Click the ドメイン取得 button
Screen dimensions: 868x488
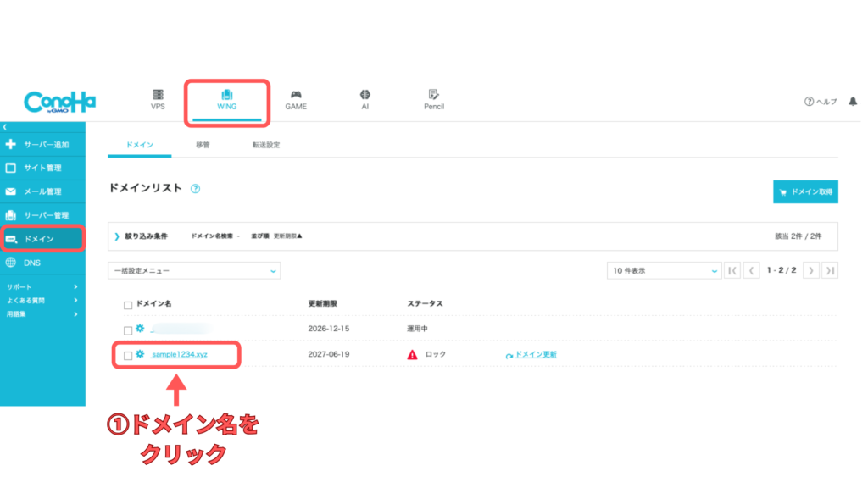pyautogui.click(x=805, y=192)
